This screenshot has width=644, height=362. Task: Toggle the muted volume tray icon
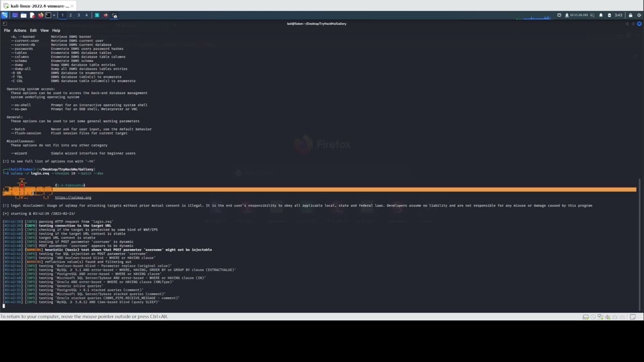(x=592, y=15)
